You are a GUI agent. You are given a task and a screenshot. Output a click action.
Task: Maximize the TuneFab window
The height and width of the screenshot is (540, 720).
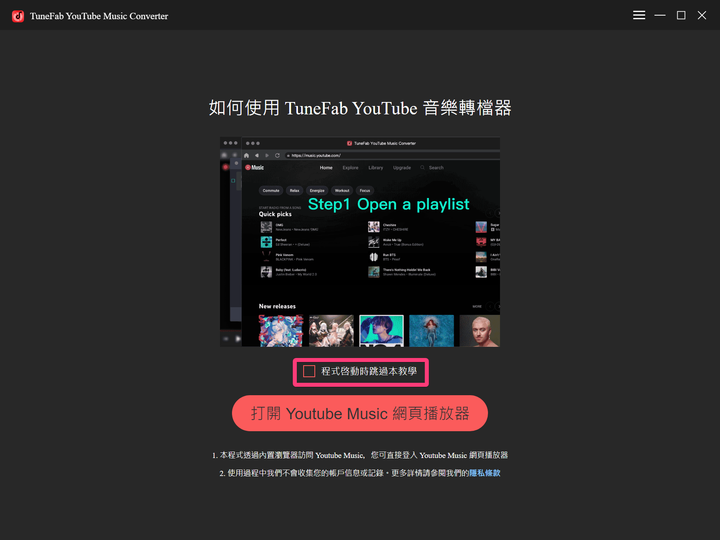point(681,15)
